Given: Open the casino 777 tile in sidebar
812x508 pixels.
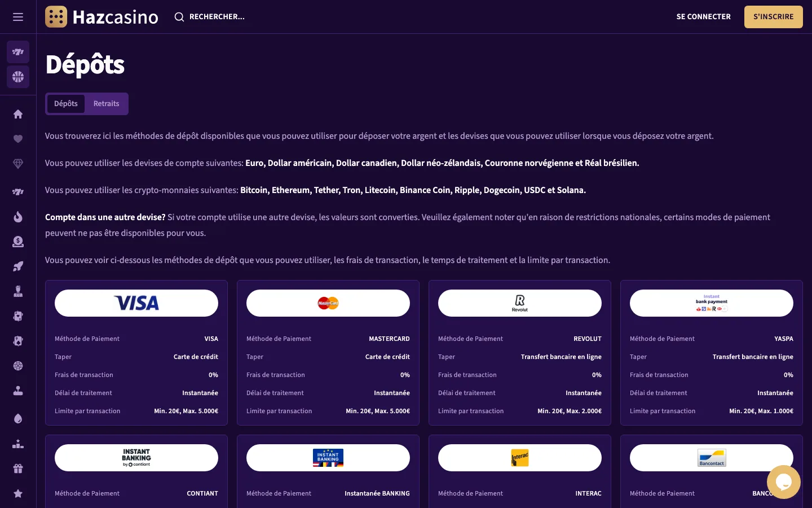Looking at the screenshot, I should (18, 52).
